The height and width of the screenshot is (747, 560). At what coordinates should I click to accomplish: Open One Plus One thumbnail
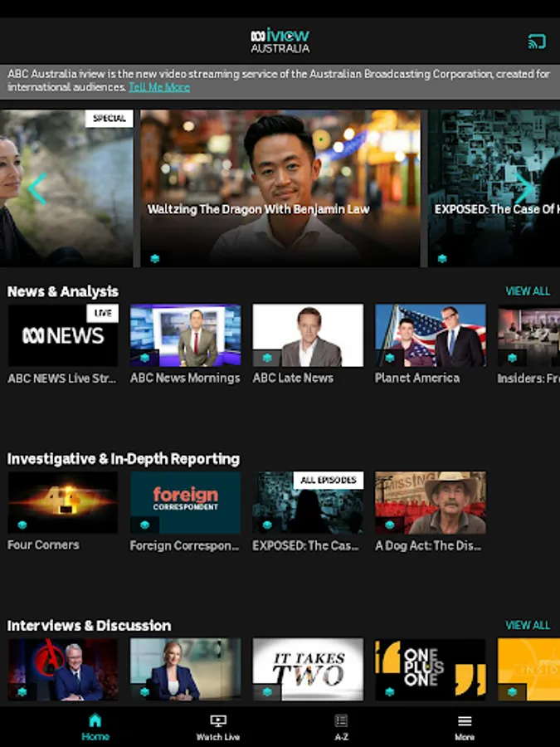pos(431,670)
